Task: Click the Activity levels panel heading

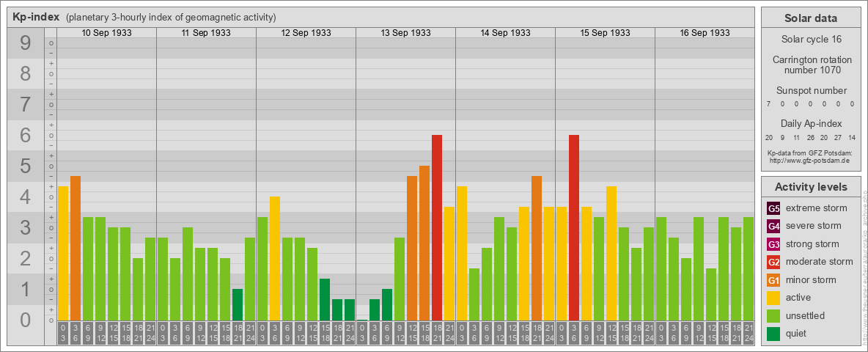Action: click(x=810, y=187)
